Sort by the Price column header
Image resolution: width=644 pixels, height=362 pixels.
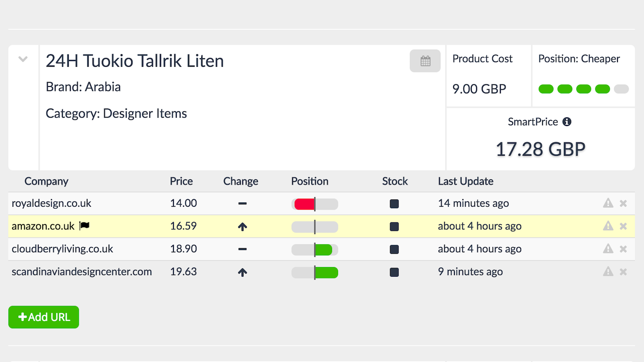click(181, 181)
